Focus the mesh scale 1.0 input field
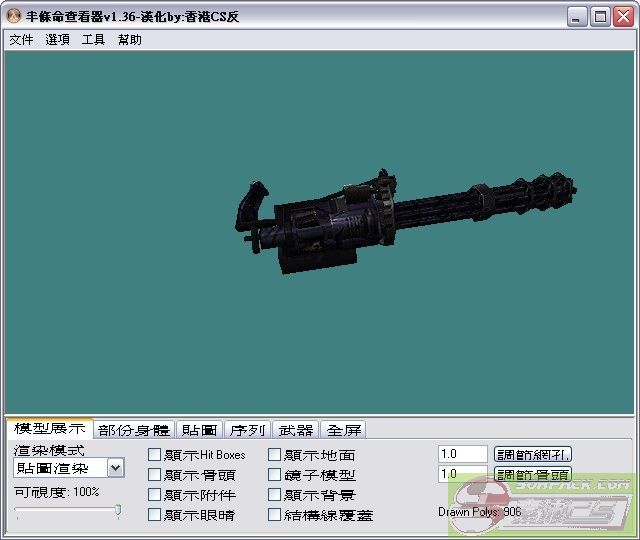The height and width of the screenshot is (540, 640). coord(463,454)
